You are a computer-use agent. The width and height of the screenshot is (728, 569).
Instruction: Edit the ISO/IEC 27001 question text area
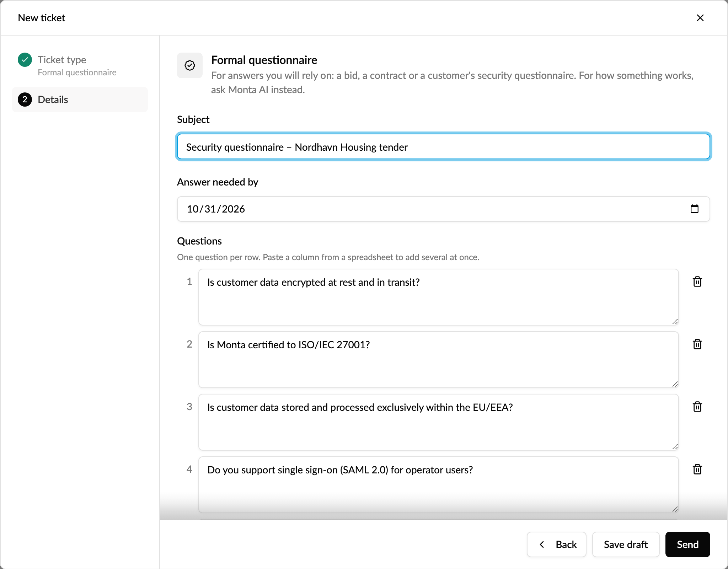[x=438, y=360]
